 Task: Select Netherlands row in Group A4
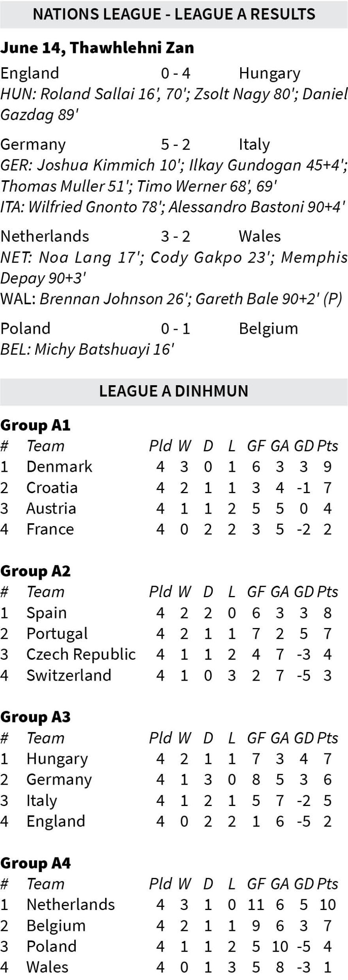coord(169,904)
